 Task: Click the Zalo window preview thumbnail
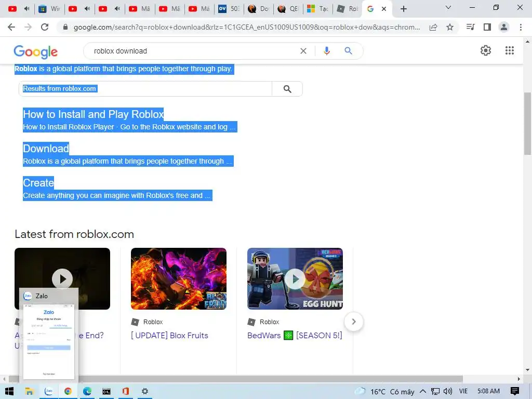49,341
